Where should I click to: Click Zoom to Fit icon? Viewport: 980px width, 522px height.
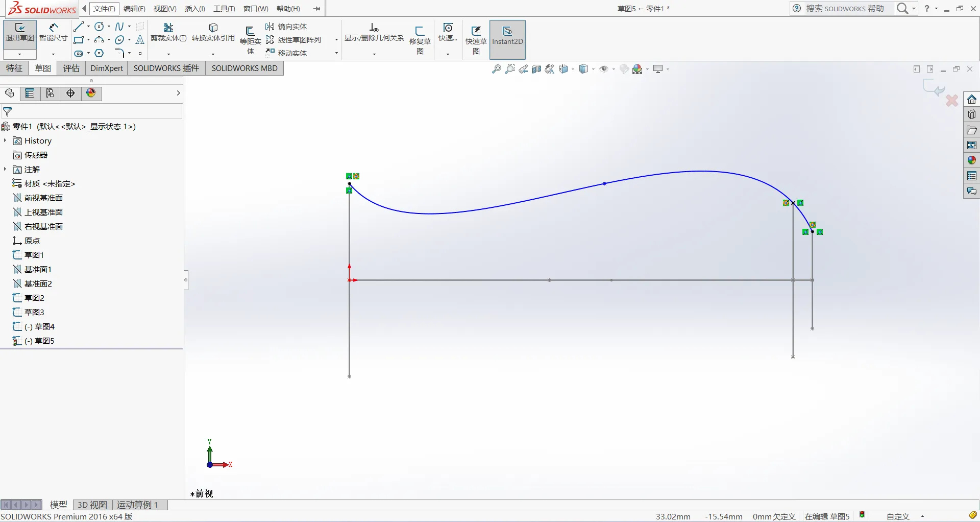click(496, 69)
